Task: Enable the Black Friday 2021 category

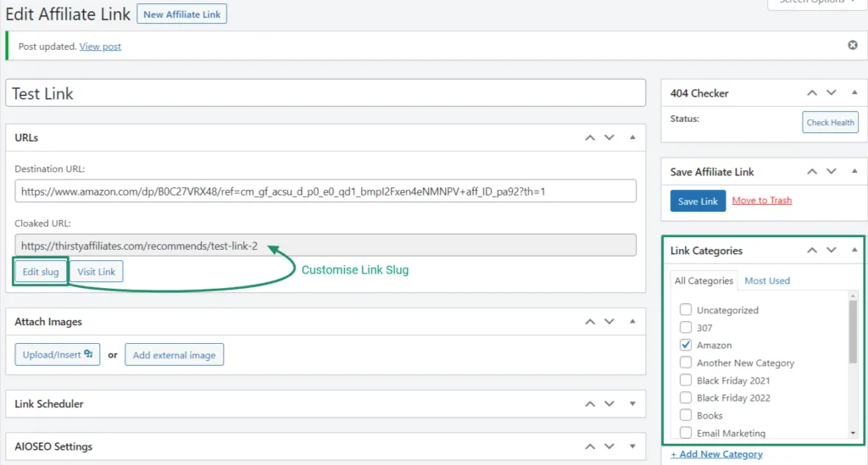Action: (686, 380)
